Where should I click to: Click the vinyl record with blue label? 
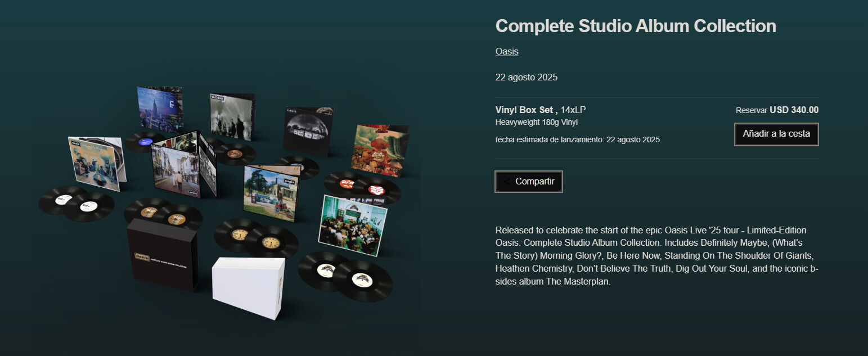coord(145,142)
